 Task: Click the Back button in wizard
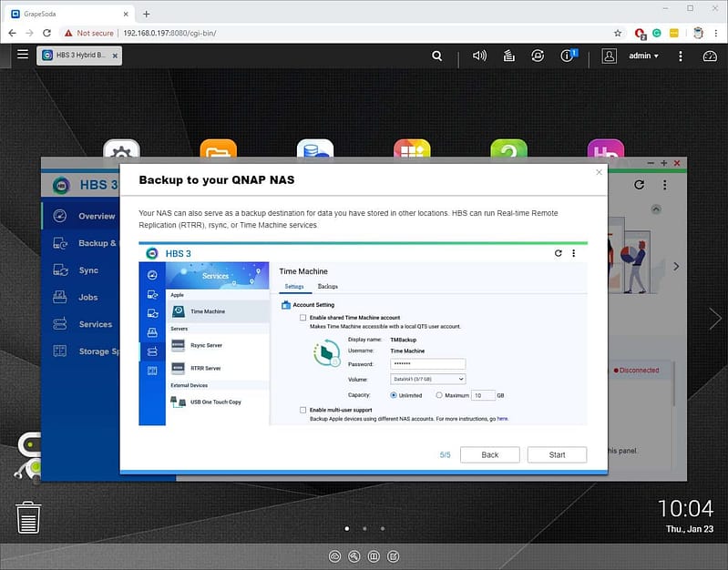pos(490,455)
